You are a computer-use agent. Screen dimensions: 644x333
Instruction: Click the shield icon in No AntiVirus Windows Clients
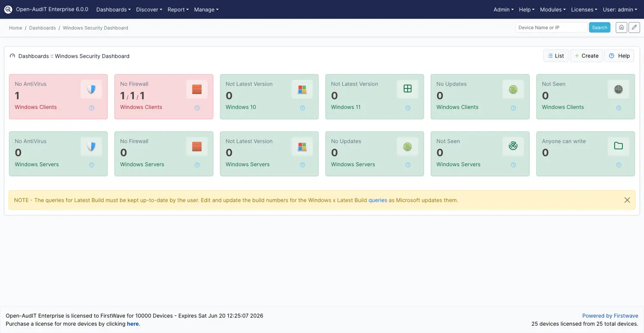pos(91,89)
